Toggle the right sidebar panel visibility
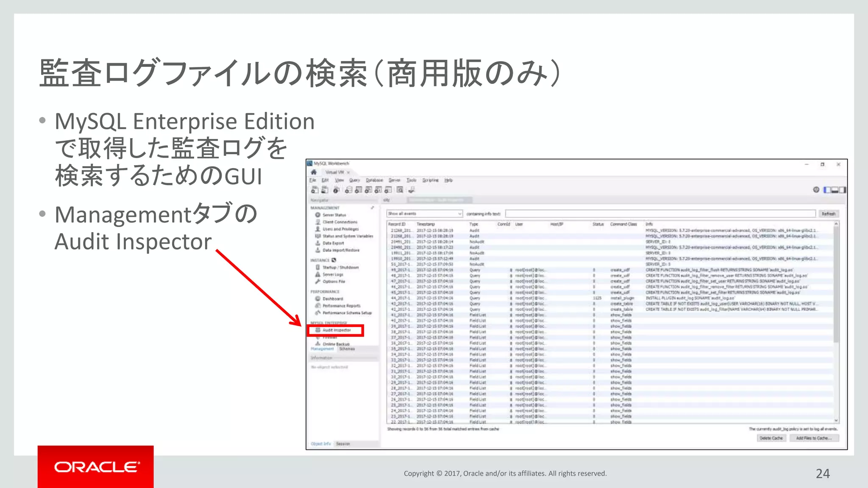 click(x=842, y=190)
